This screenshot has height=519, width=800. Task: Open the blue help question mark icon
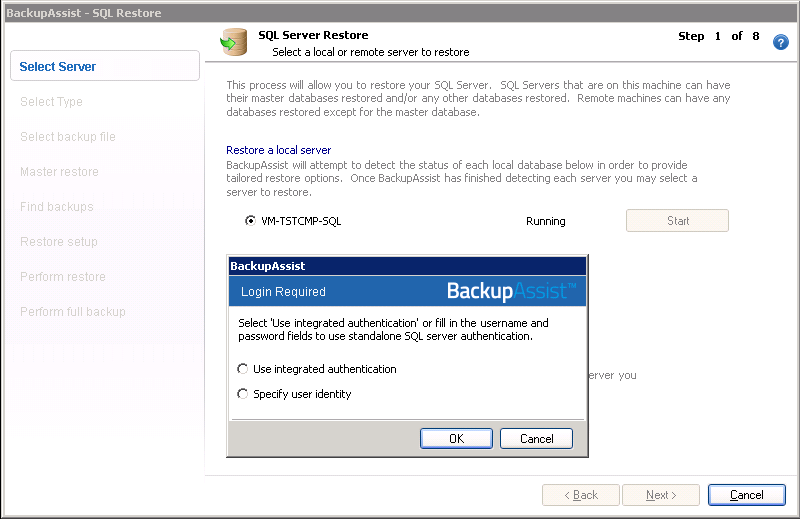point(780,42)
